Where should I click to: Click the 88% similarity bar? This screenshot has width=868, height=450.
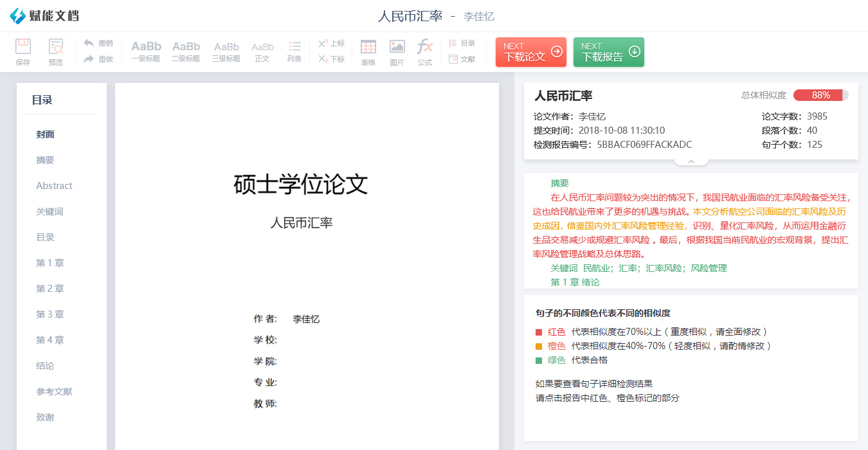tap(820, 95)
